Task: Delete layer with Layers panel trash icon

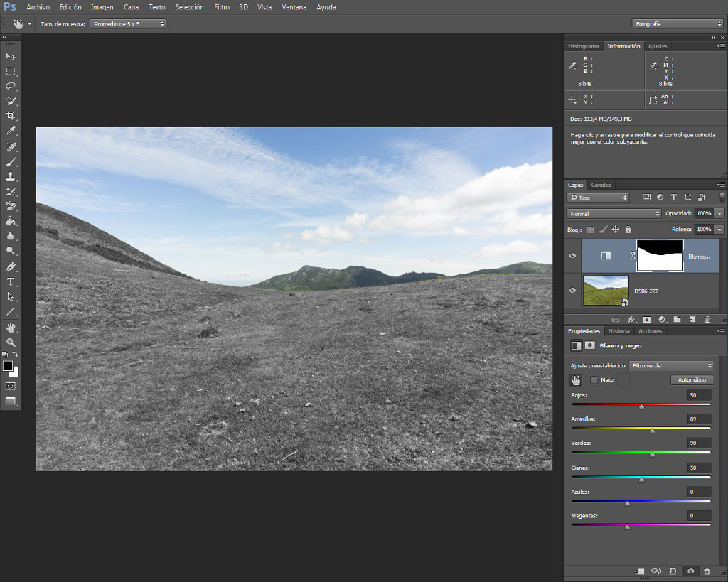Action: (x=707, y=319)
